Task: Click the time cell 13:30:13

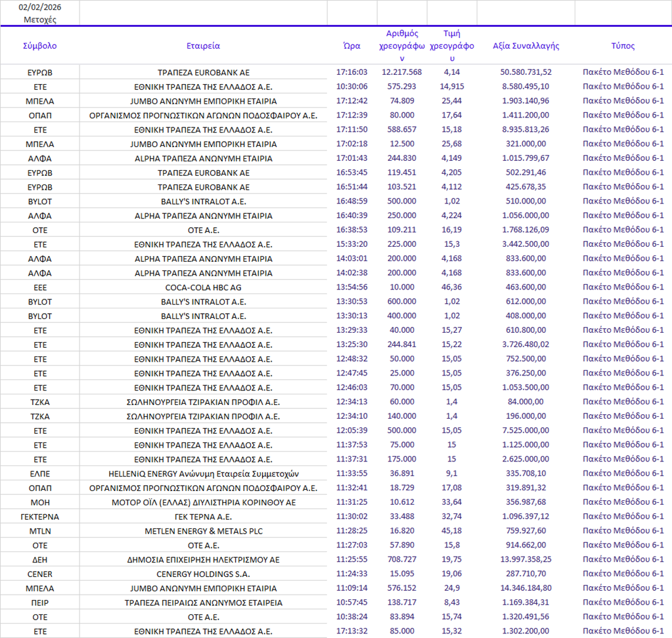Action: 352,316
